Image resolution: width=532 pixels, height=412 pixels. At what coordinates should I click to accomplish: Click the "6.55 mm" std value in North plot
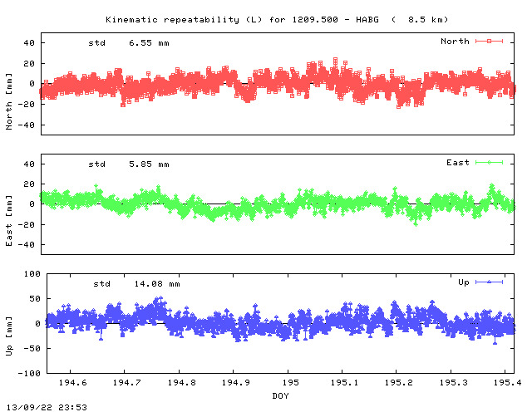pos(149,43)
